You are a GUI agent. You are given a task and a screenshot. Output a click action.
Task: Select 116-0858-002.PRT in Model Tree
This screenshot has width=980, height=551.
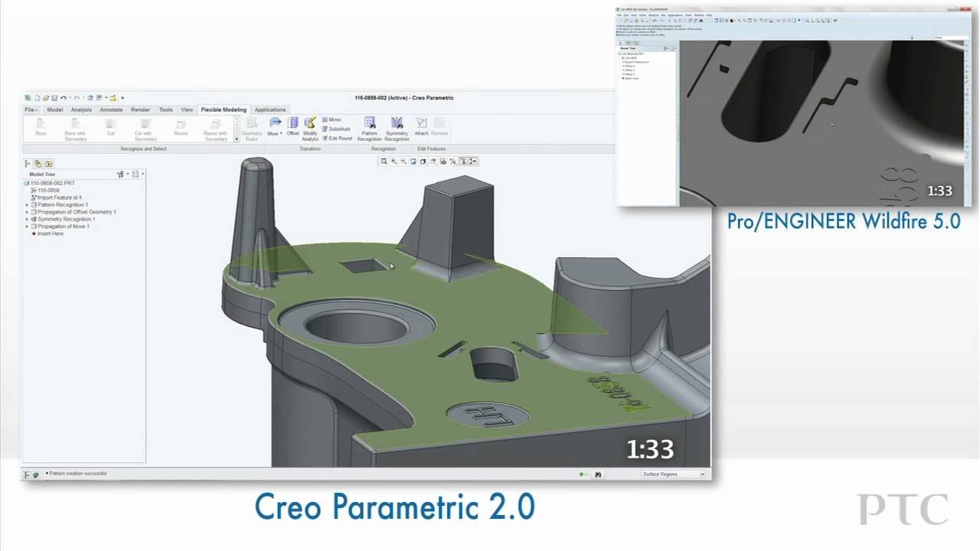coord(51,184)
